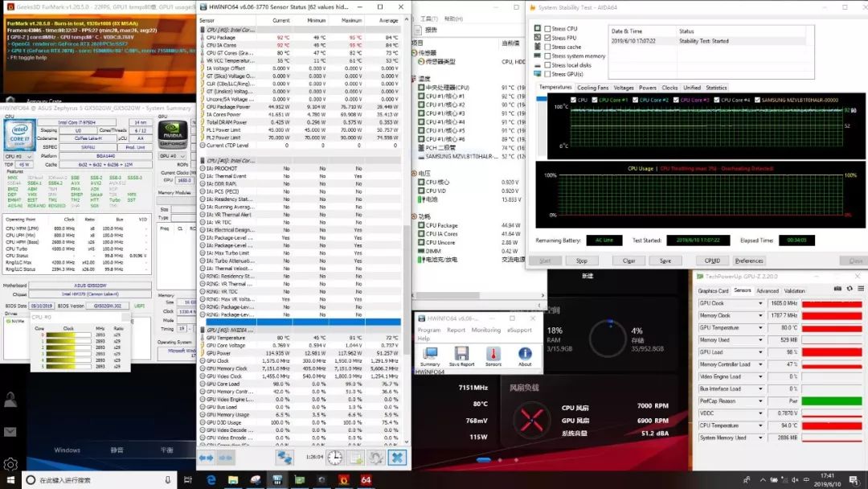Click the network computers icon in sensor toolbar
The height and width of the screenshot is (489, 868).
(285, 457)
